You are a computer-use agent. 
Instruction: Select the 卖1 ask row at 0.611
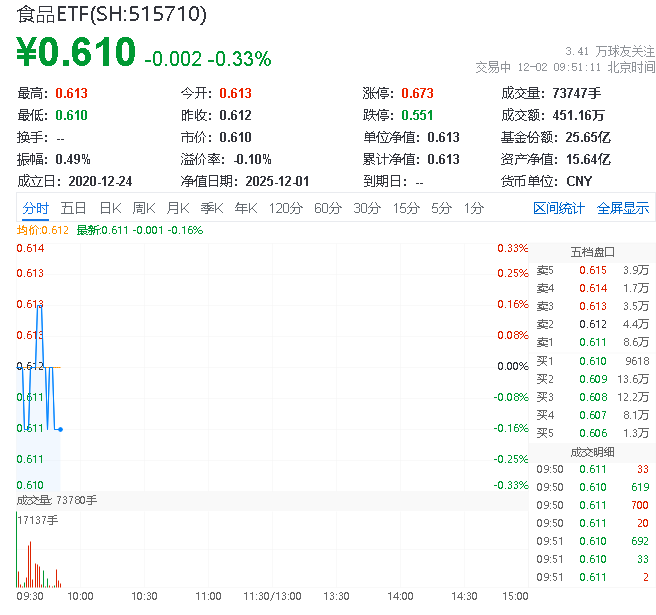tap(592, 342)
